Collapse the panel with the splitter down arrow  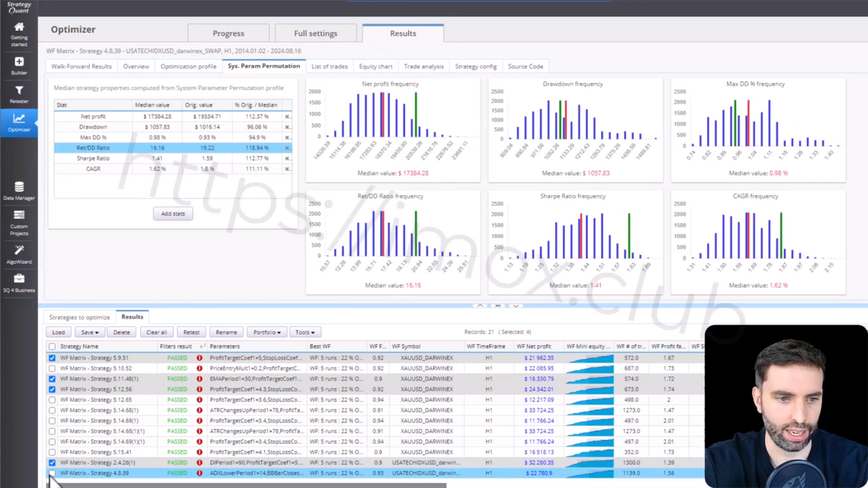pyautogui.click(x=515, y=306)
